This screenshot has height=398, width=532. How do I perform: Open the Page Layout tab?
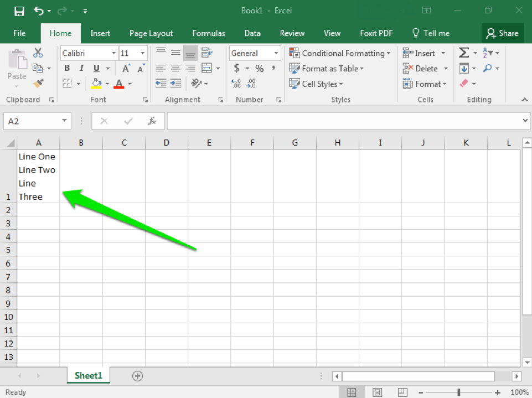tap(151, 33)
